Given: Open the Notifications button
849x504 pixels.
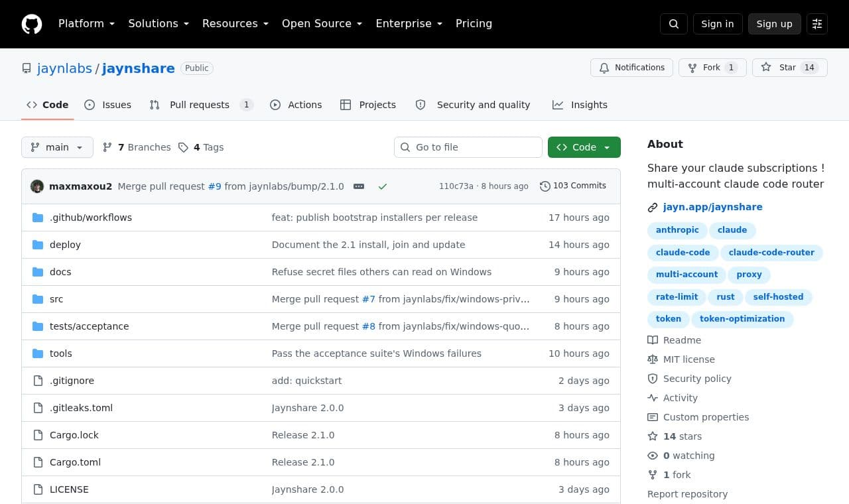Looking at the screenshot, I should pos(631,68).
